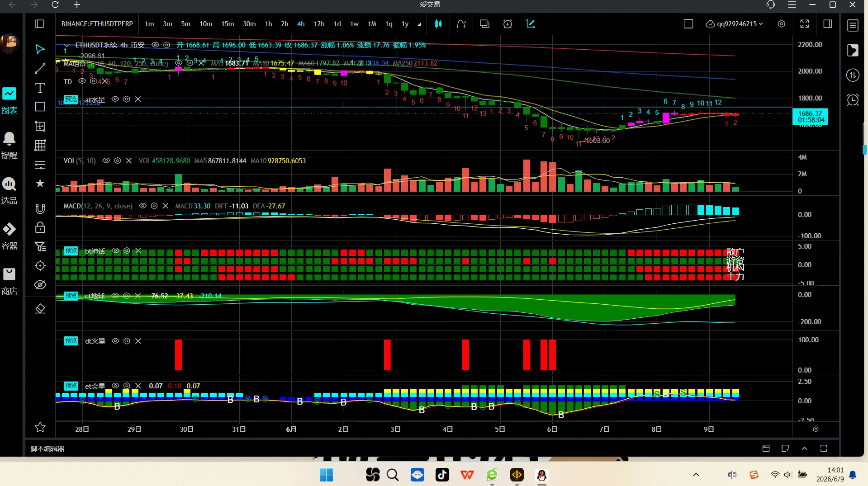Expand the 脚本编辑器 panel with up chevron
The width and height of the screenshot is (868, 486).
coord(804,448)
